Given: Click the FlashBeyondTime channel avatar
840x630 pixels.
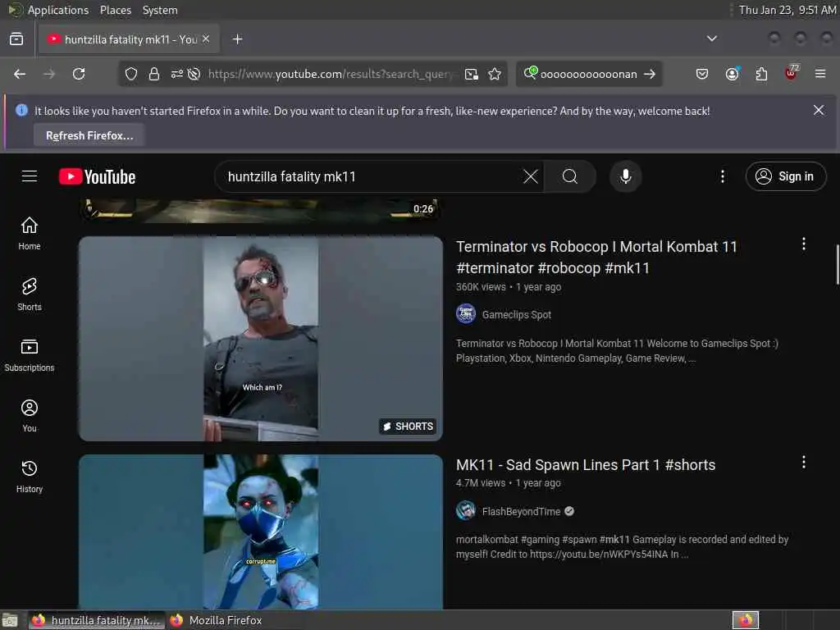Looking at the screenshot, I should pos(466,510).
